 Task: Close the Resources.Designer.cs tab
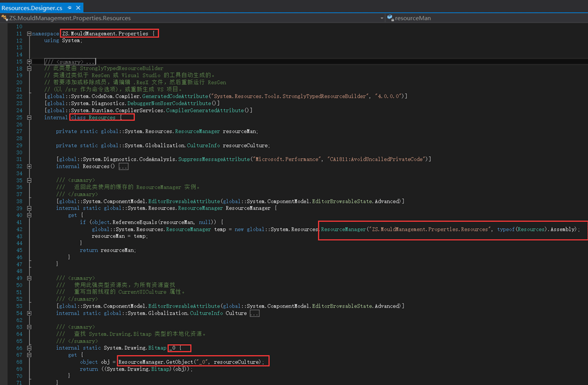tap(78, 7)
